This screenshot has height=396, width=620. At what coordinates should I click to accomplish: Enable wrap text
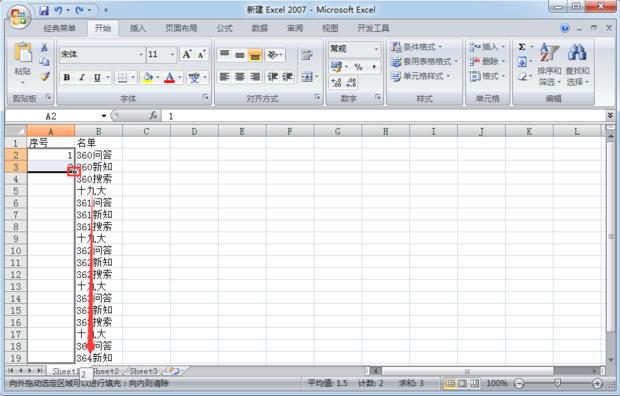pos(307,55)
